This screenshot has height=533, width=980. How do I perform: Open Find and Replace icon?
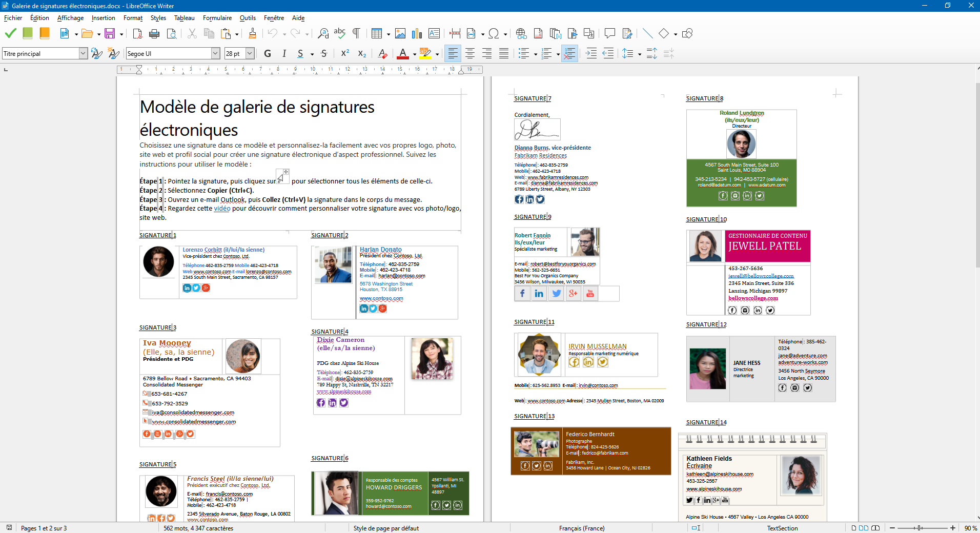[323, 34]
